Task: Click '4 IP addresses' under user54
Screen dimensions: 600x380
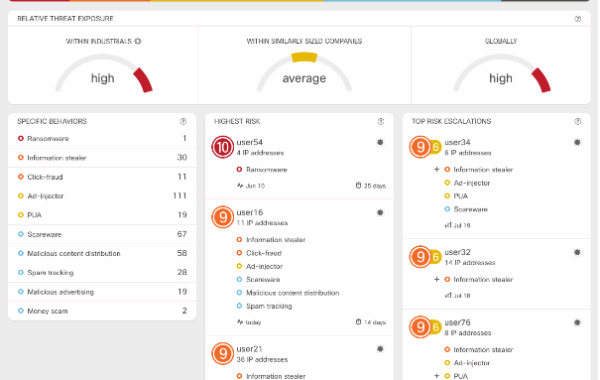Action: click(x=260, y=153)
